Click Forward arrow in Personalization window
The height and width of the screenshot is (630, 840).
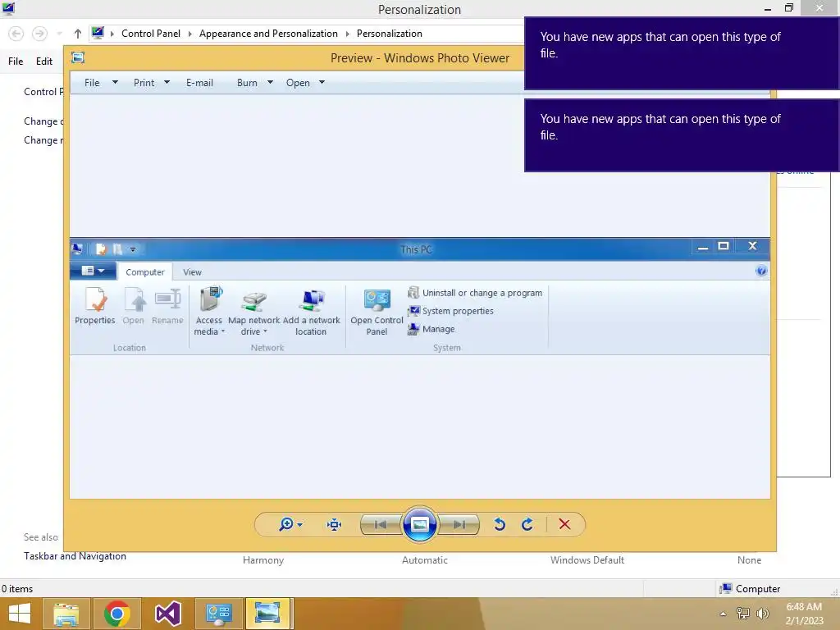click(39, 34)
